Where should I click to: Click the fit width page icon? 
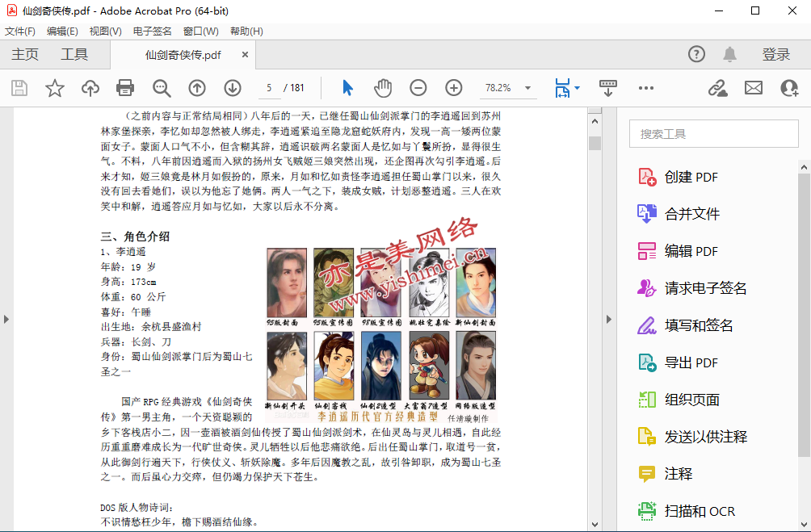coord(562,88)
